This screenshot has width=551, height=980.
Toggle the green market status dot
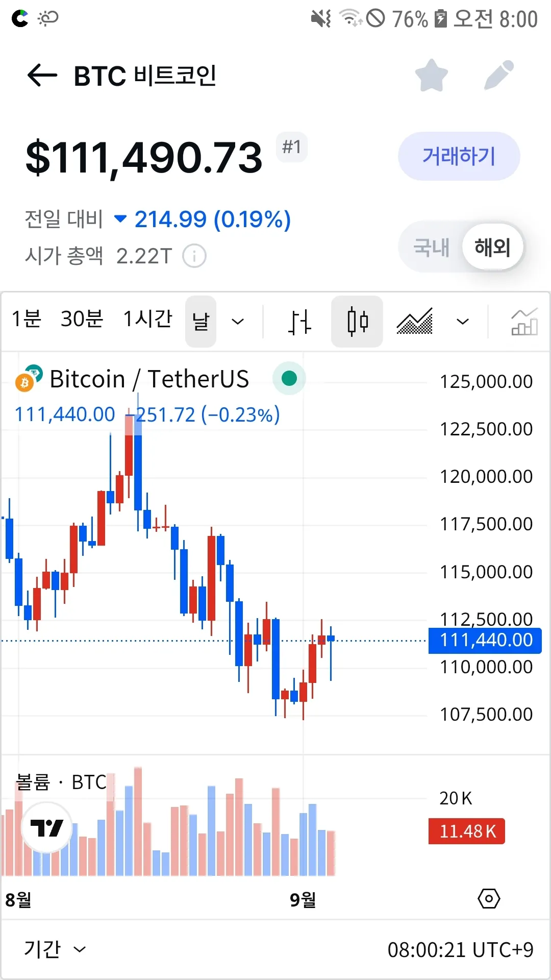pos(289,378)
